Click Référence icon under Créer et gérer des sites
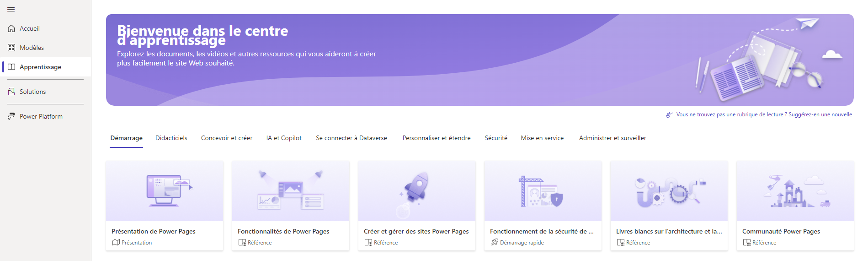 click(368, 242)
